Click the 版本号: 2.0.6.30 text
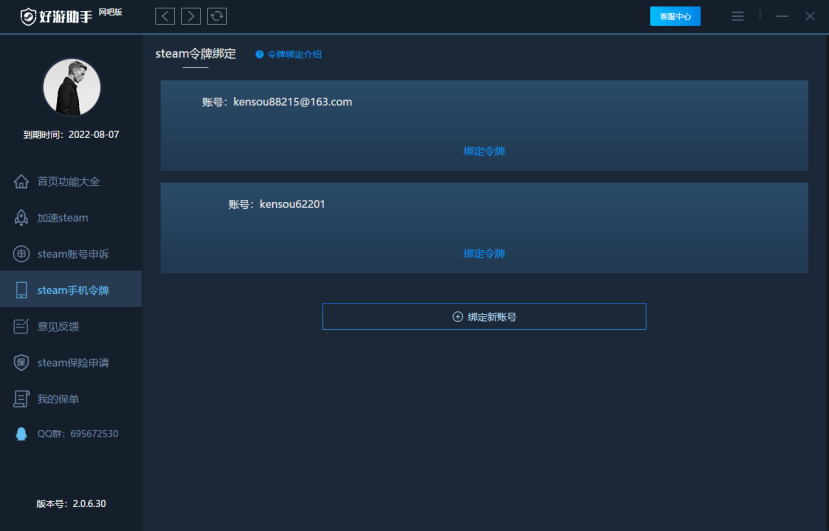 [x=71, y=503]
